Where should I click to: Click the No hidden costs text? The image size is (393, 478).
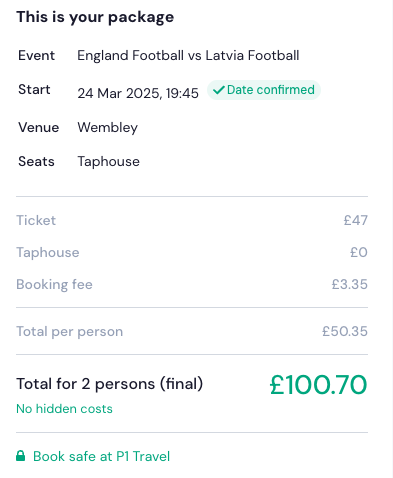coord(64,409)
